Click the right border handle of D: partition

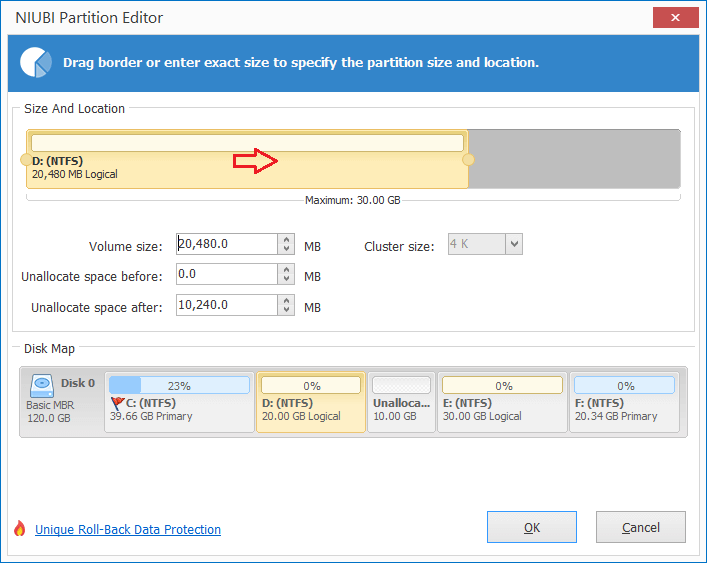468,160
